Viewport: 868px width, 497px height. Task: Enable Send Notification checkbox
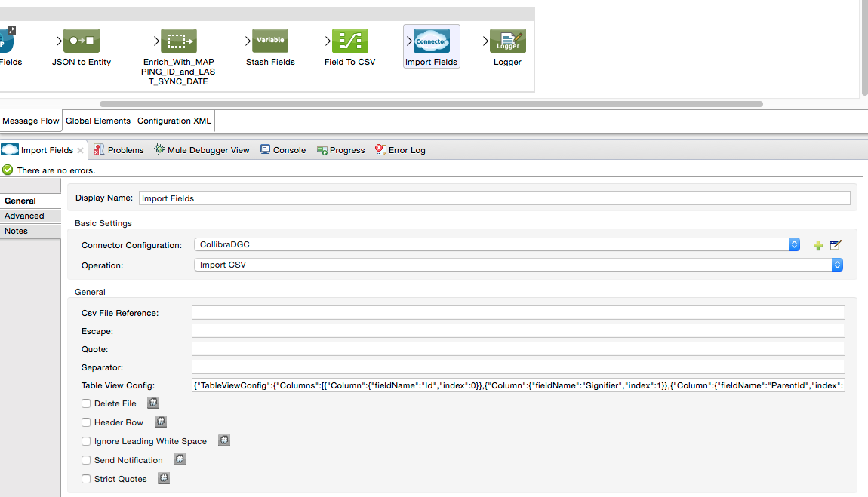pos(86,460)
